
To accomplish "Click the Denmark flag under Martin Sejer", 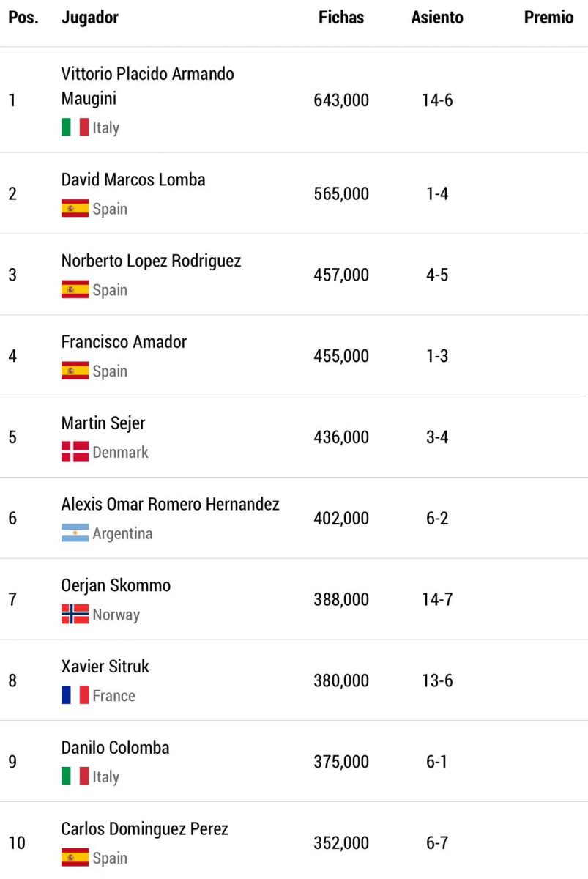I will 75,452.
